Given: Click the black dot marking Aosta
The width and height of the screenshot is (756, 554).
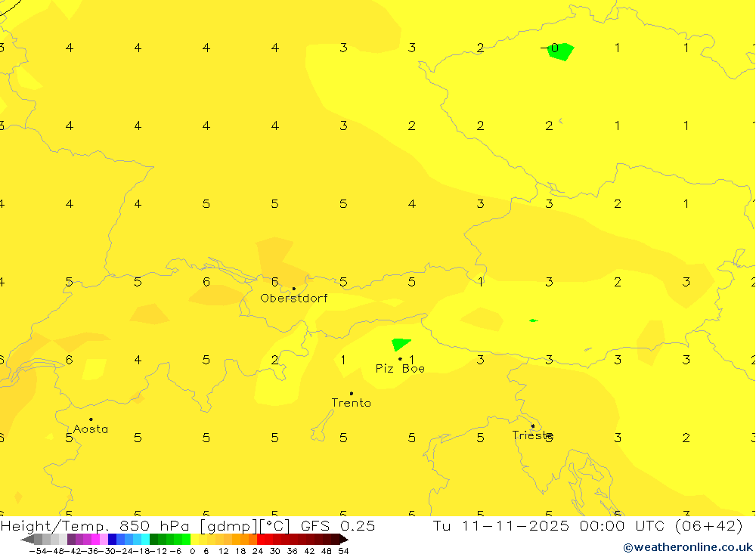Looking at the screenshot, I should click(x=91, y=419).
